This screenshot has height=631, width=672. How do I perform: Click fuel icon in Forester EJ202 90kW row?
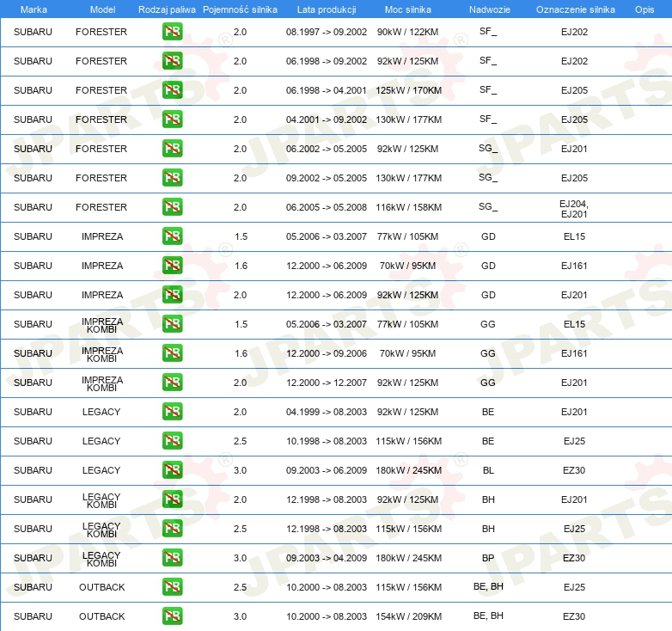(172, 32)
